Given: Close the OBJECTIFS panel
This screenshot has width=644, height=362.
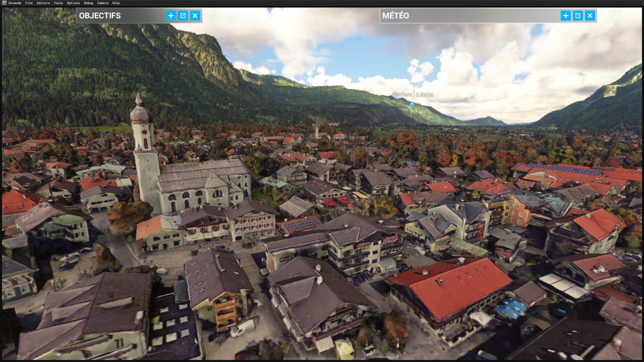Looking at the screenshot, I should (x=195, y=15).
